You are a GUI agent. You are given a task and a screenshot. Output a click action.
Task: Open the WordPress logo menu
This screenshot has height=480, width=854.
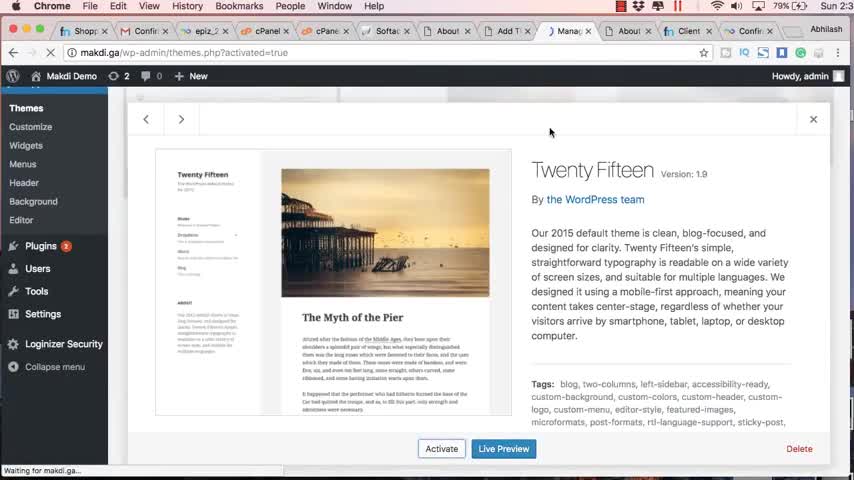[x=13, y=76]
